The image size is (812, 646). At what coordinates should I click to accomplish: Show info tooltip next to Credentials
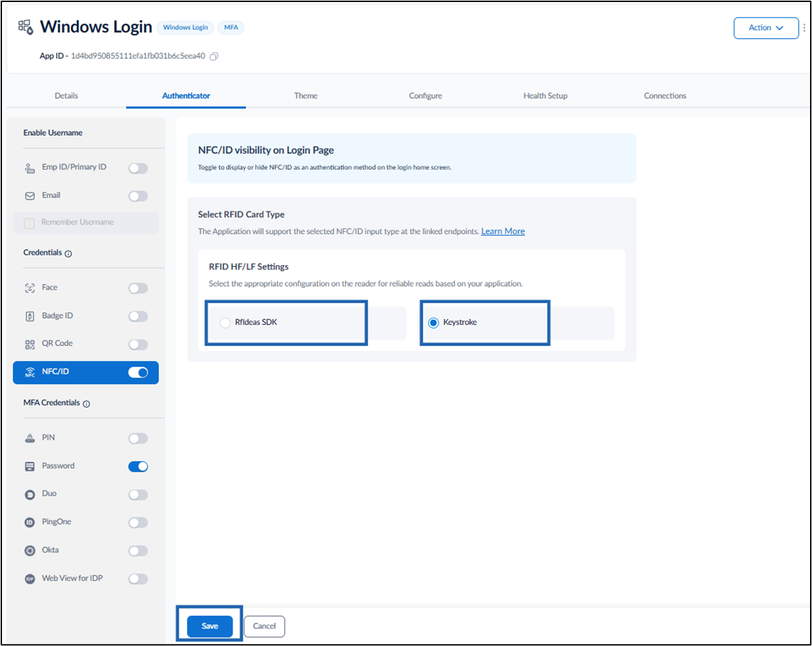coord(69,254)
